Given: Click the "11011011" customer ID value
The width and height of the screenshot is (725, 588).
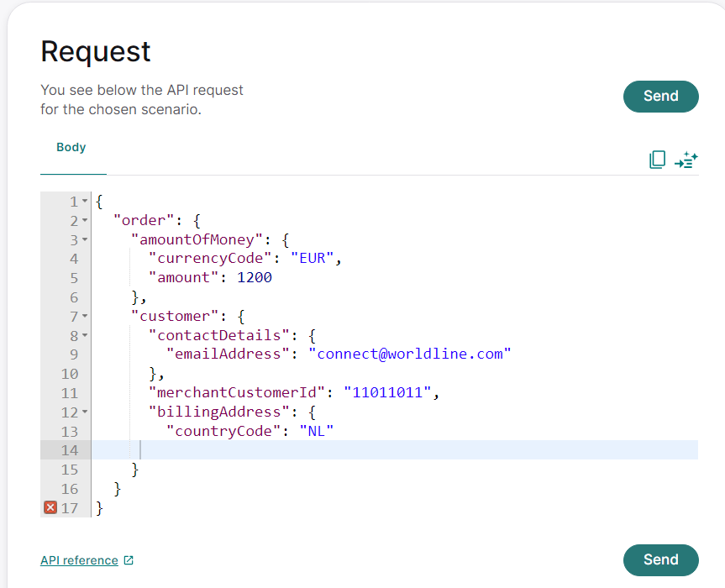Looking at the screenshot, I should [387, 392].
